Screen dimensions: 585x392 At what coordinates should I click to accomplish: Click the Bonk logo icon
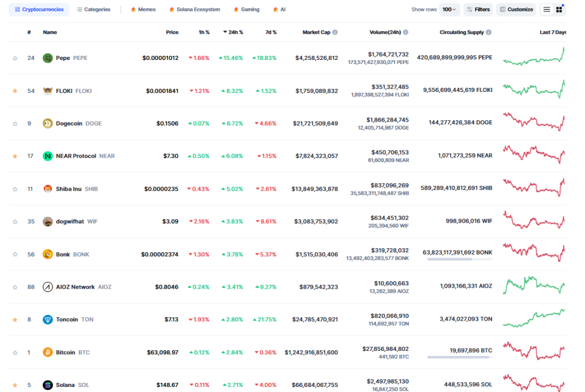pyautogui.click(x=48, y=254)
